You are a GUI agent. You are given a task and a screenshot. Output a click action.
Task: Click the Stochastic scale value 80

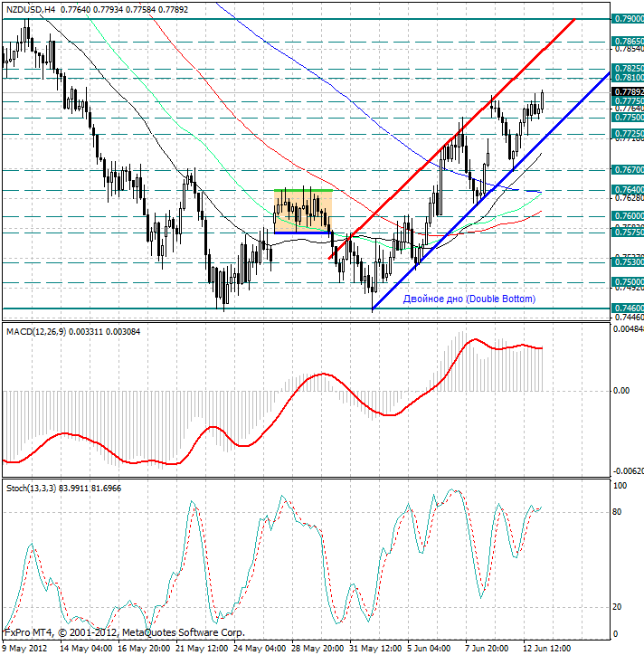(617, 512)
